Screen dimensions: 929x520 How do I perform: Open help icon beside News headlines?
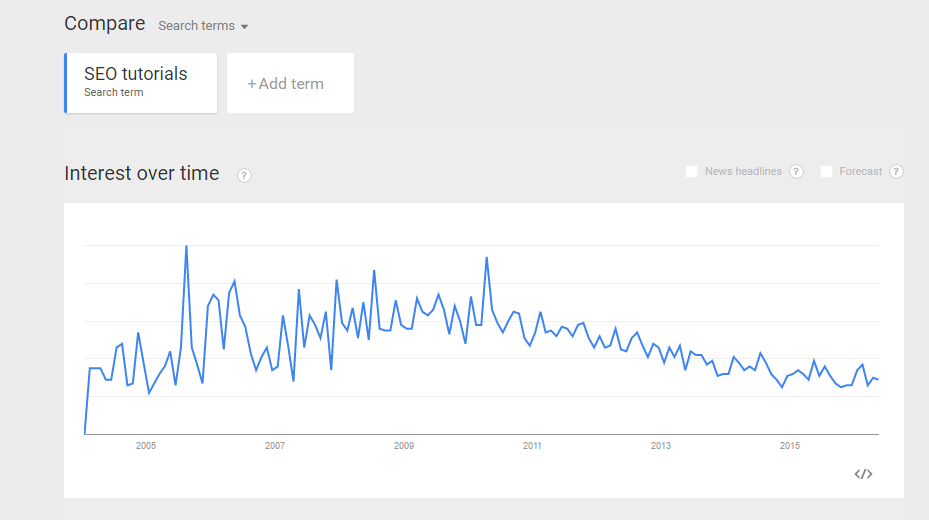tap(796, 172)
